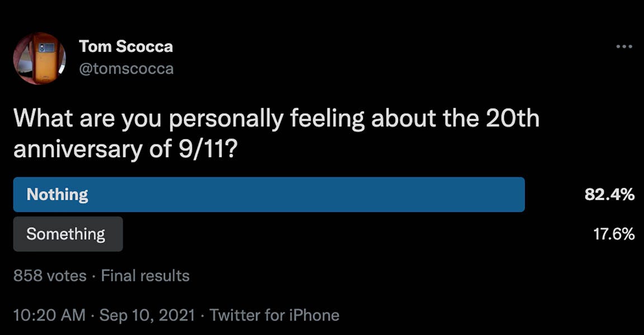Select the "Nothing" poll option label
Viewport: 644px width, 335px height.
[x=58, y=194]
